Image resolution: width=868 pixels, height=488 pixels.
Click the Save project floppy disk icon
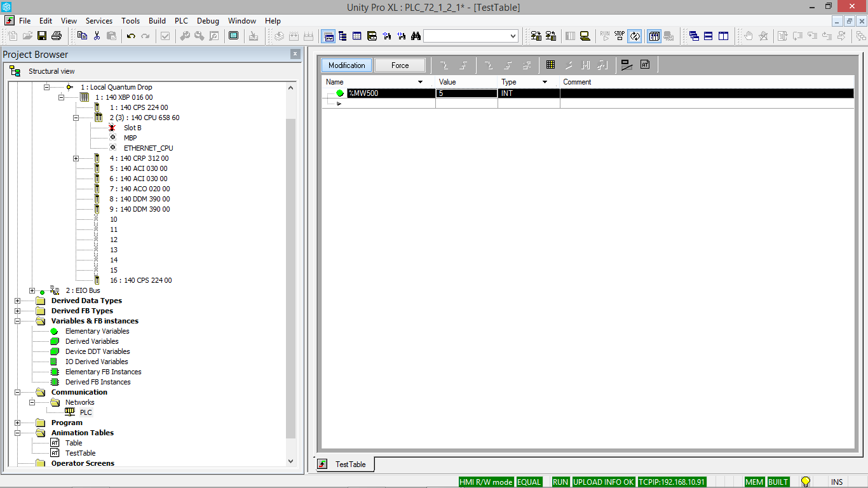42,36
